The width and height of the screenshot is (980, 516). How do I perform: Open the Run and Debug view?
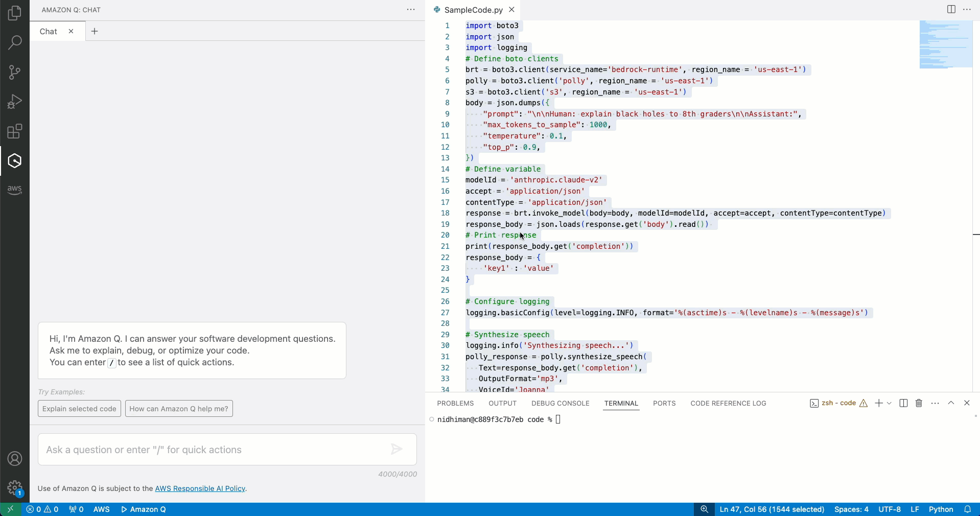(14, 101)
